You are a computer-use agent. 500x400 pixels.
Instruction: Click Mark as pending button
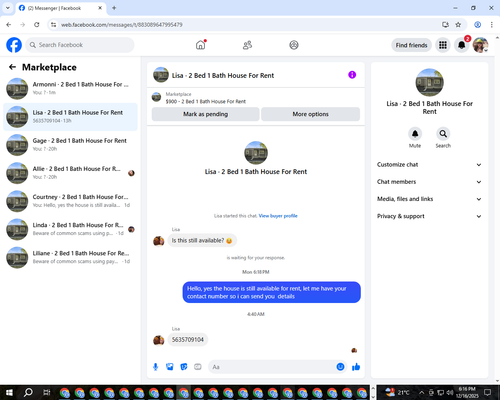(x=205, y=114)
